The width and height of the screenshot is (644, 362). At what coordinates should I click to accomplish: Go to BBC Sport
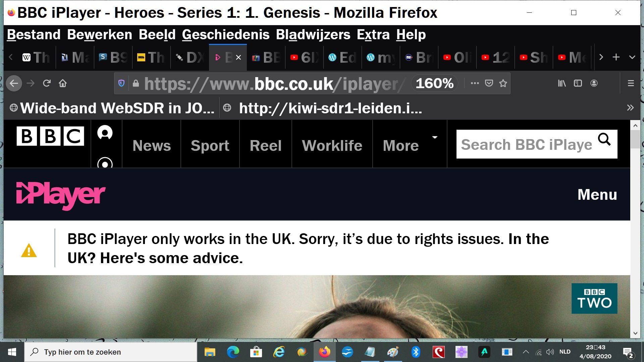210,145
